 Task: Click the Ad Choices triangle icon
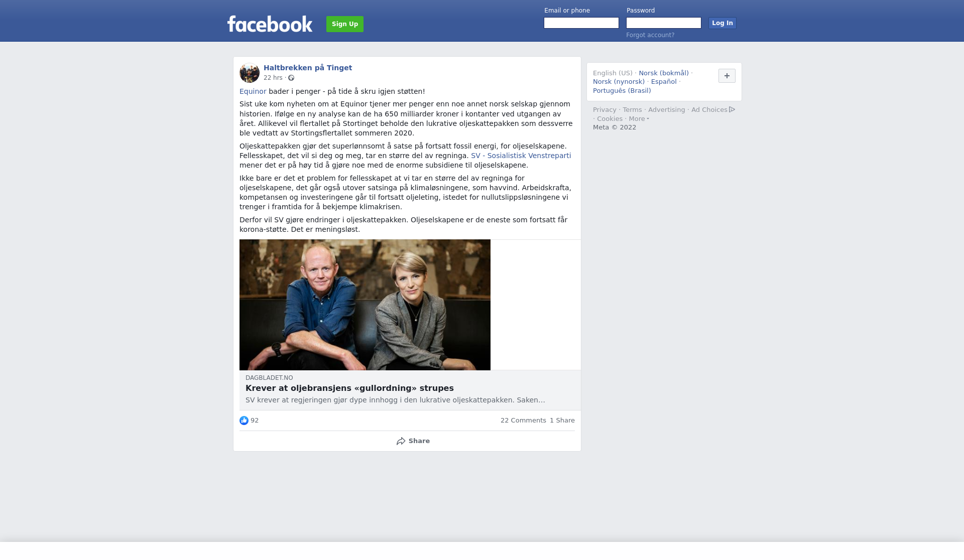point(732,109)
